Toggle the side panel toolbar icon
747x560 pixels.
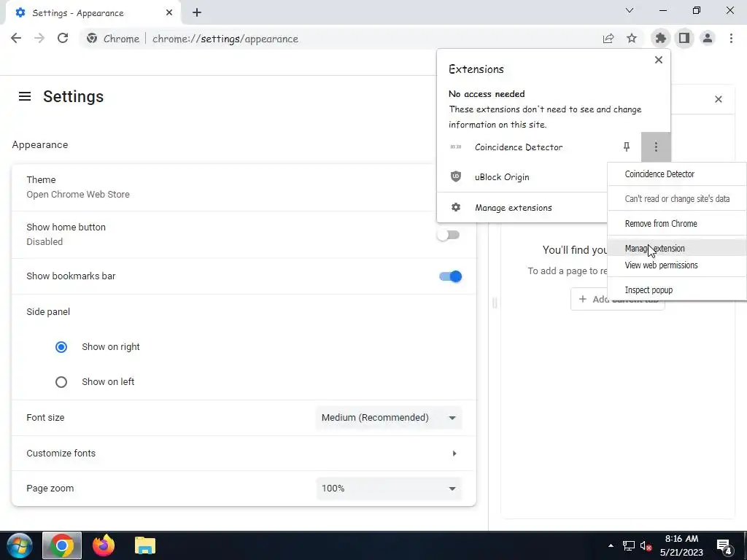click(684, 38)
